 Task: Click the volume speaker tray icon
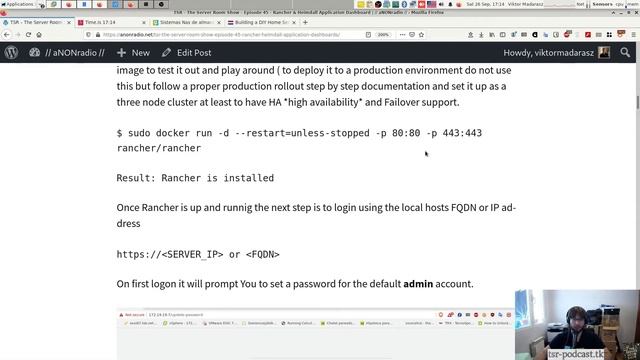441,4
